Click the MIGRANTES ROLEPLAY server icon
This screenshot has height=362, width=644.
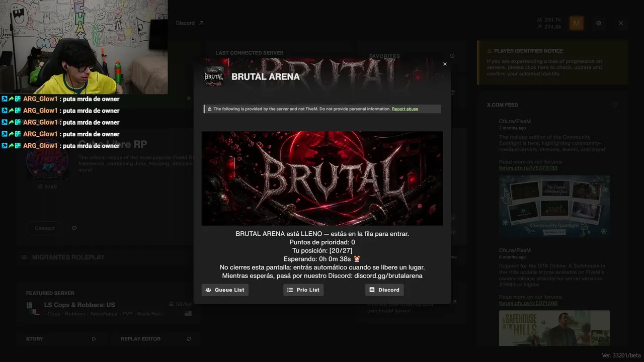[24, 257]
